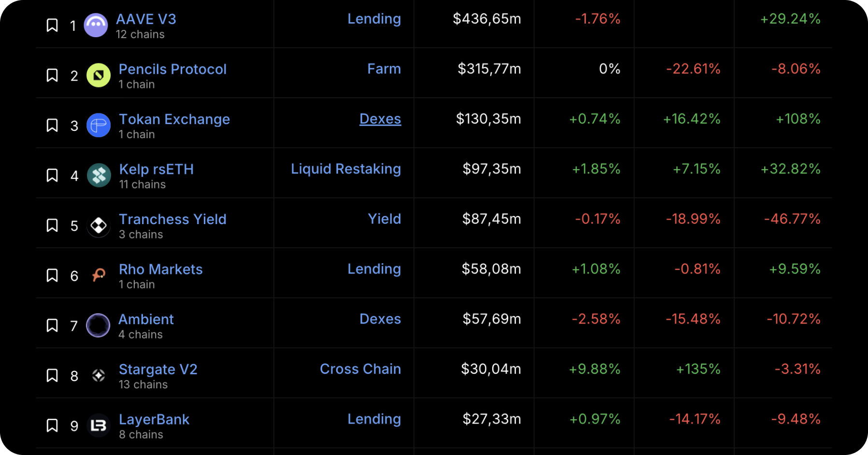868x455 pixels.
Task: Click the Tranchess Yield logo icon
Action: 99,226
